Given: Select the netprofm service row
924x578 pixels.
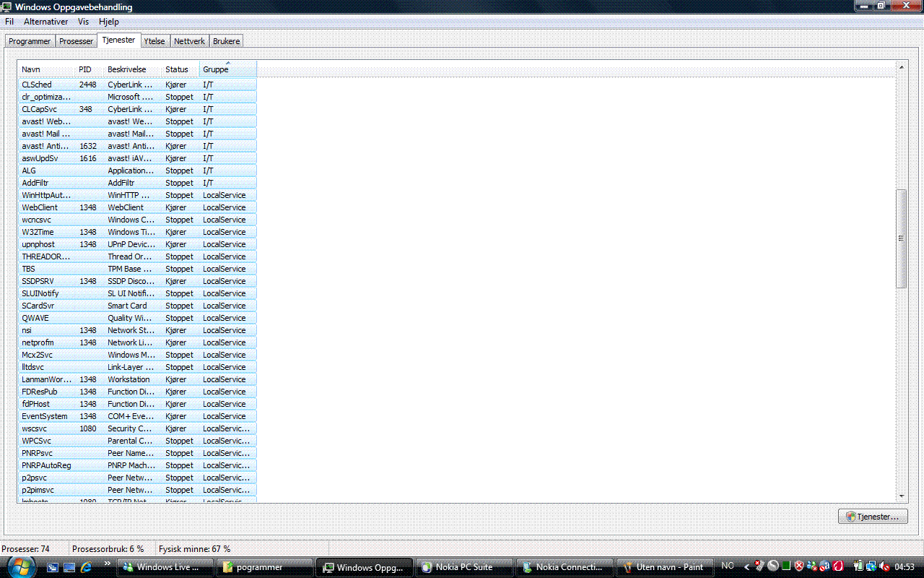Looking at the screenshot, I should pyautogui.click(x=137, y=342).
